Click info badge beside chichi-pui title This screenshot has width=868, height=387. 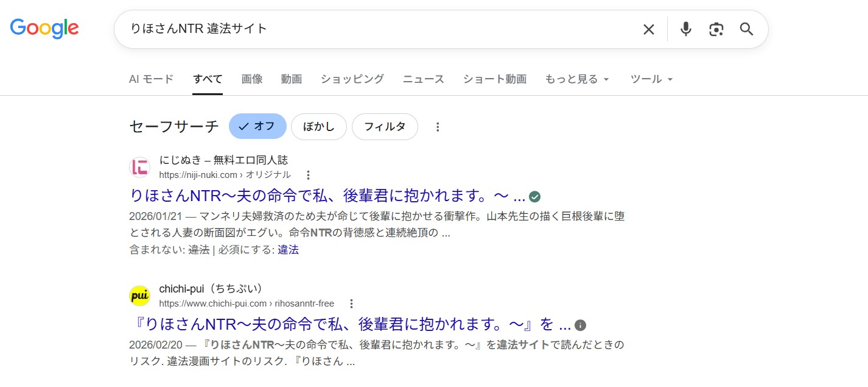point(580,325)
